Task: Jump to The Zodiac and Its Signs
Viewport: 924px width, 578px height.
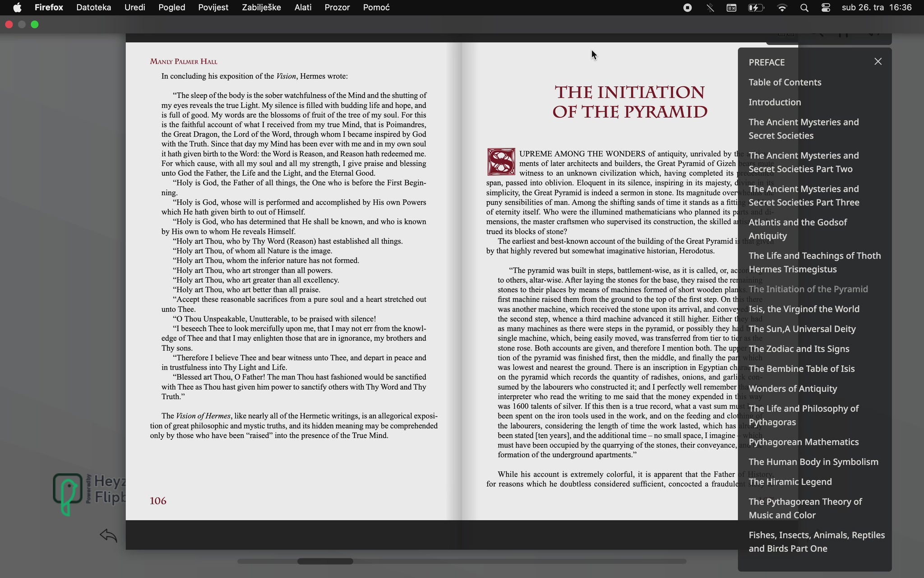Action: point(799,349)
